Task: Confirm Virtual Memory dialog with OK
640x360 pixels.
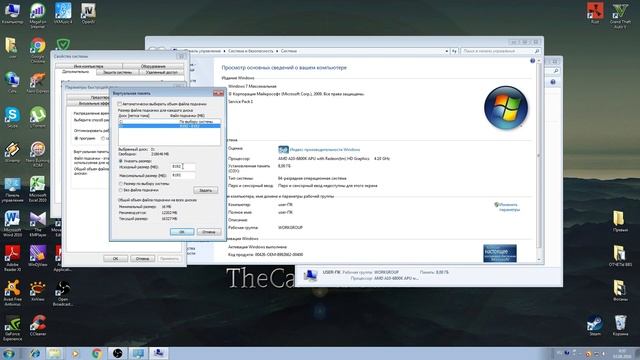Action: click(x=182, y=231)
